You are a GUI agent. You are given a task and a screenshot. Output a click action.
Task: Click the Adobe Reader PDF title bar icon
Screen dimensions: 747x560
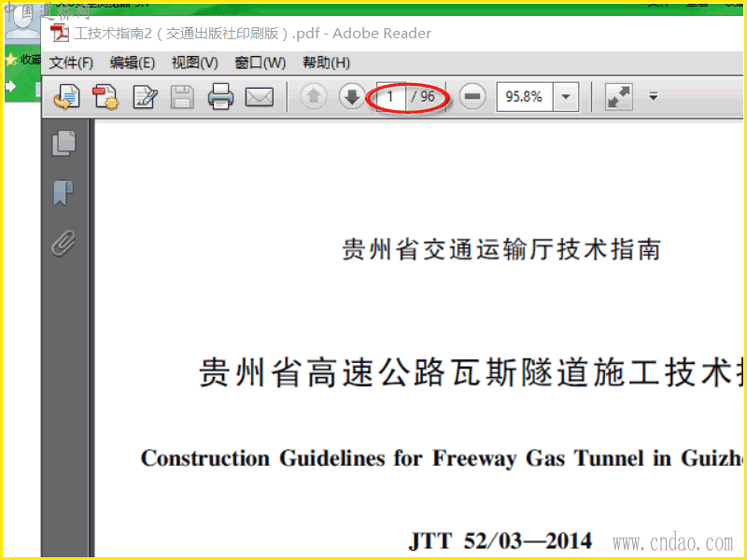60,33
